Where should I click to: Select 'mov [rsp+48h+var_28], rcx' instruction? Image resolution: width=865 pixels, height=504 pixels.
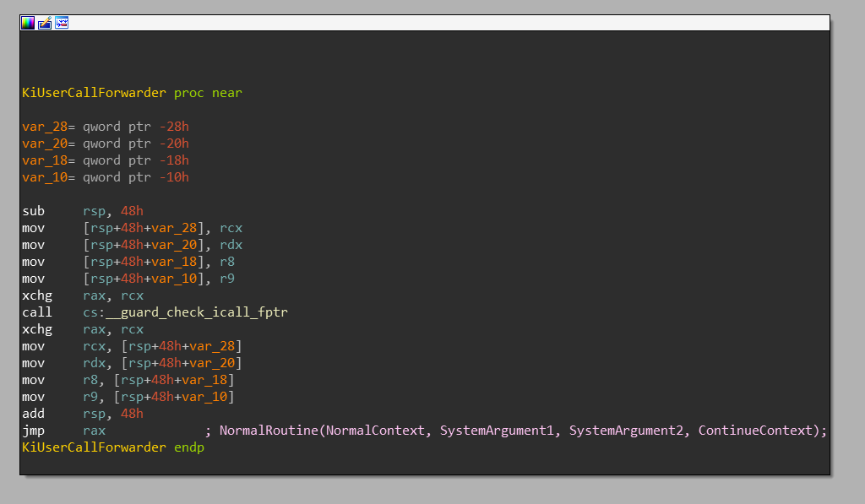(x=133, y=228)
